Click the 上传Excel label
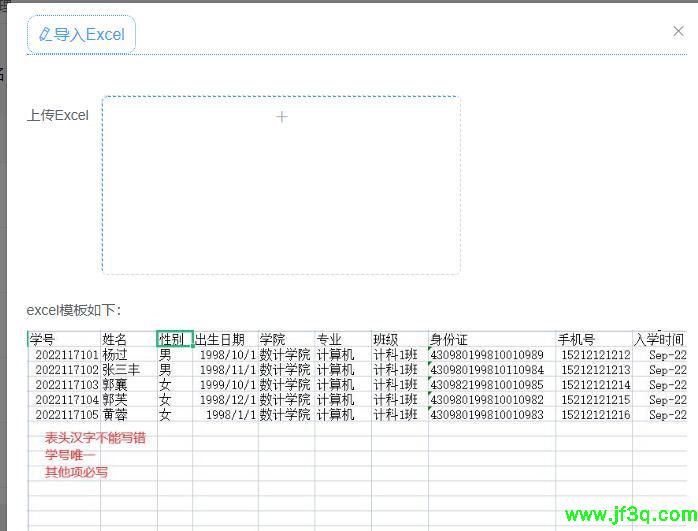Viewport: 698px width, 531px height. (x=58, y=115)
